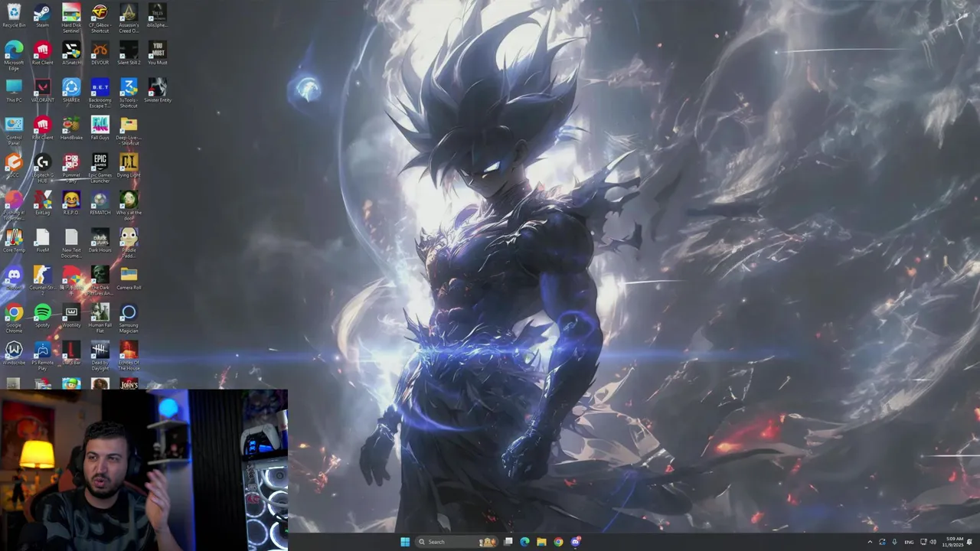The image size is (980, 551).
Task: Select the Sinister Entity icon
Action: pos(157,91)
